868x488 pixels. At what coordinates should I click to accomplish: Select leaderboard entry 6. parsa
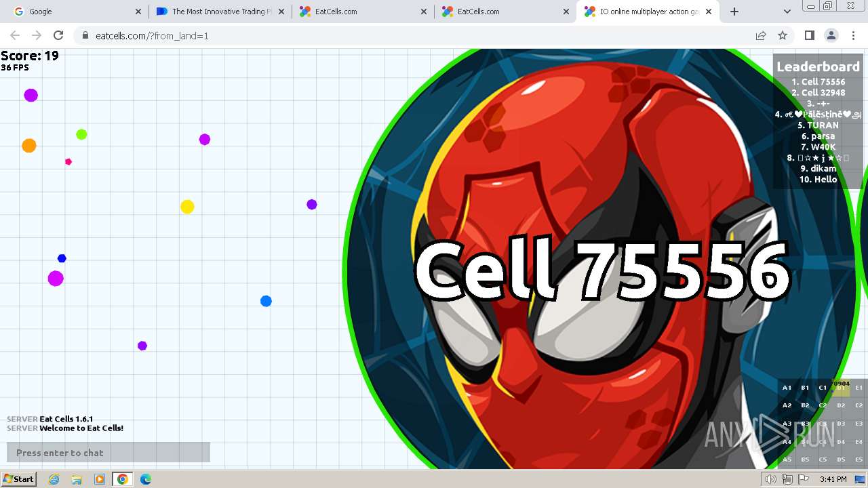pyautogui.click(x=818, y=136)
